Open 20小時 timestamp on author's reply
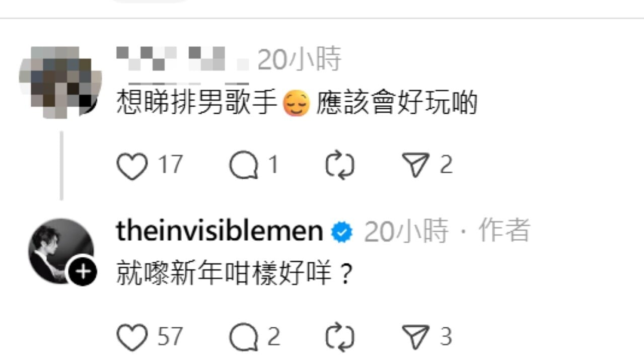Viewport: 644px width, 360px height. tap(406, 232)
